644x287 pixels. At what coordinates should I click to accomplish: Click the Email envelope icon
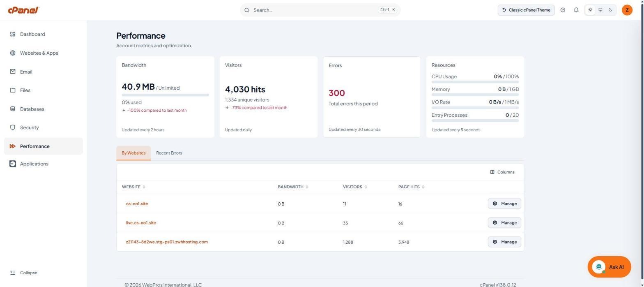click(13, 72)
